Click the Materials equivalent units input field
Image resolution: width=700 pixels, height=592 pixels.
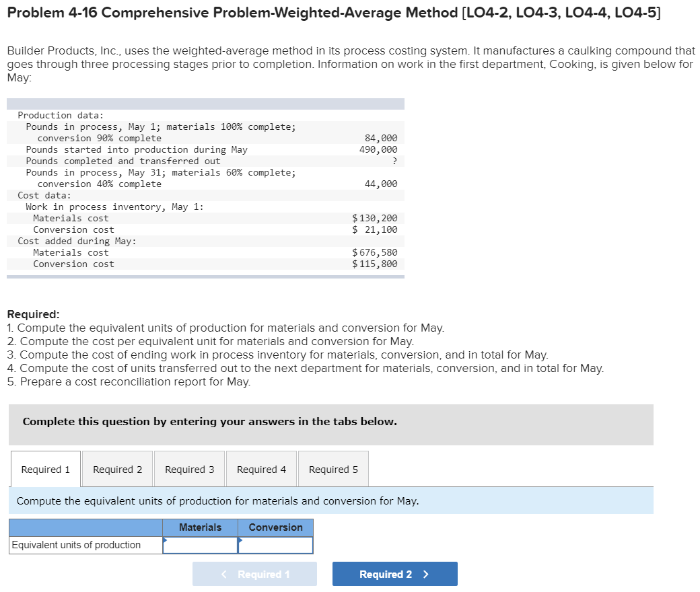tap(200, 545)
